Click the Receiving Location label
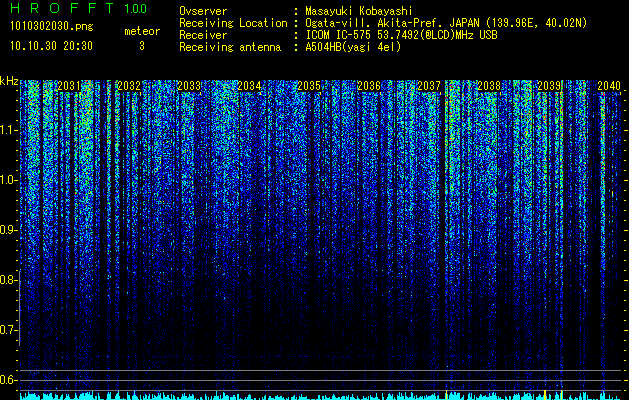Viewport: 629px width, 400px height. tap(233, 23)
